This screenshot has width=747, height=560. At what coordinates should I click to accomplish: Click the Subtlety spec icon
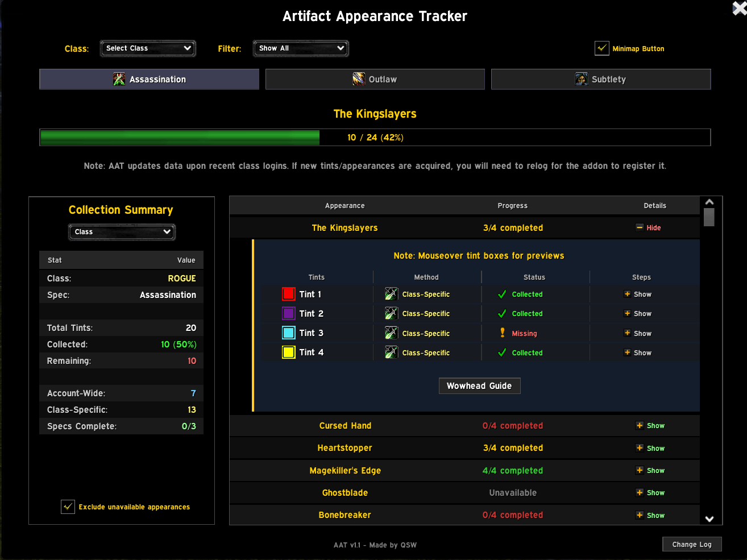(581, 80)
